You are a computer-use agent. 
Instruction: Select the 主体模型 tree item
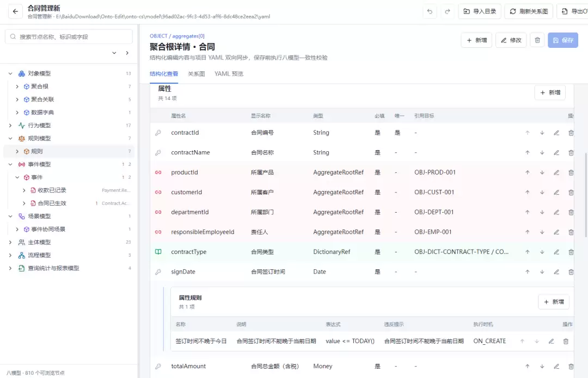69,242
